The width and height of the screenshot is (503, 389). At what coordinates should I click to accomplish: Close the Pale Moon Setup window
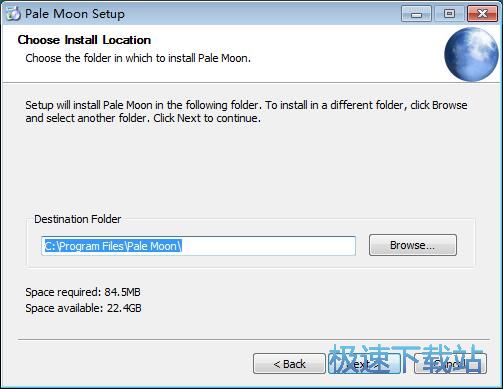tap(482, 14)
